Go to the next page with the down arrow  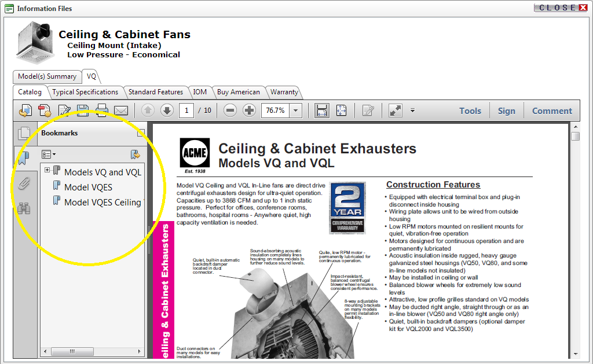[x=167, y=111]
